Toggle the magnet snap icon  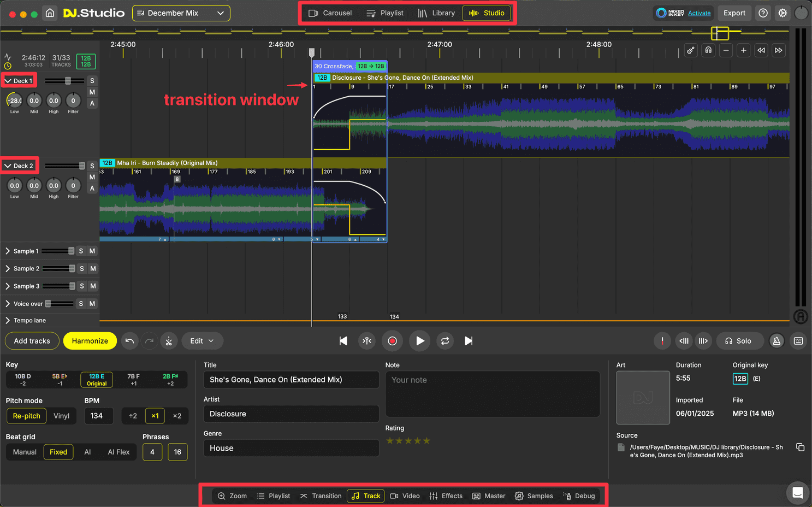[x=708, y=50]
